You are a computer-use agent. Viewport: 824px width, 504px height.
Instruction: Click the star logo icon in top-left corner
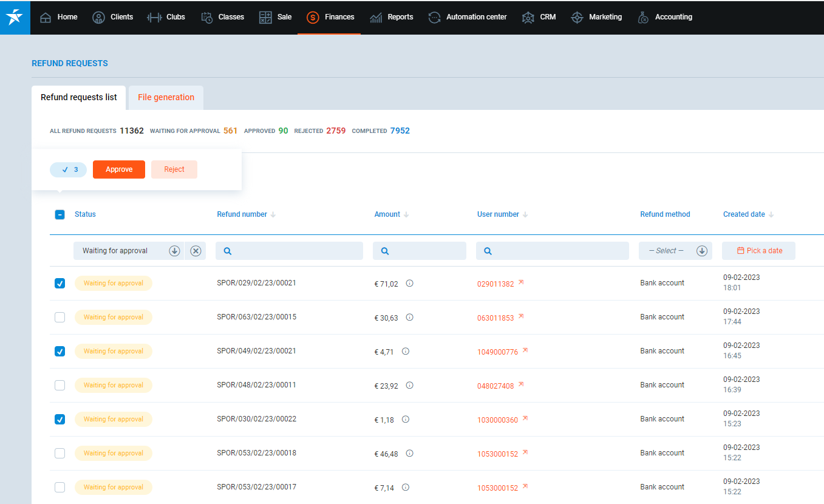click(x=15, y=17)
